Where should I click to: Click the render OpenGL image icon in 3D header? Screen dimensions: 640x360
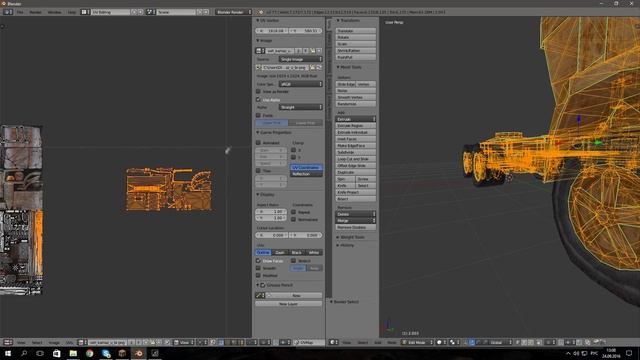click(x=597, y=342)
